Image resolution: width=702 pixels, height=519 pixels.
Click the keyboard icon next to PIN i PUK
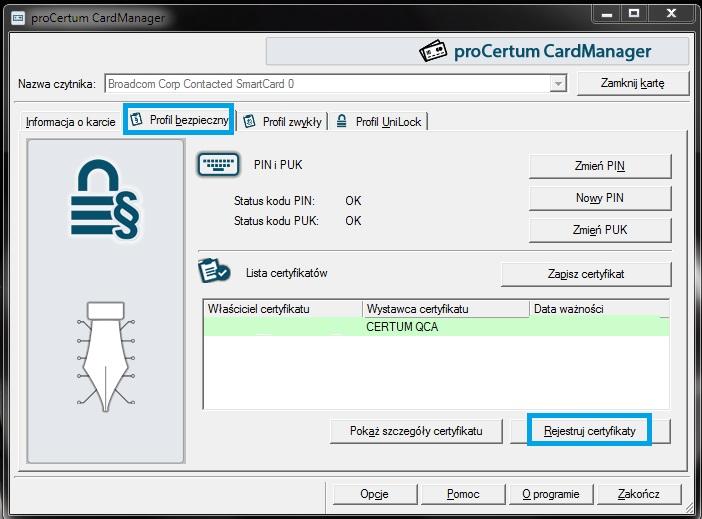(218, 165)
